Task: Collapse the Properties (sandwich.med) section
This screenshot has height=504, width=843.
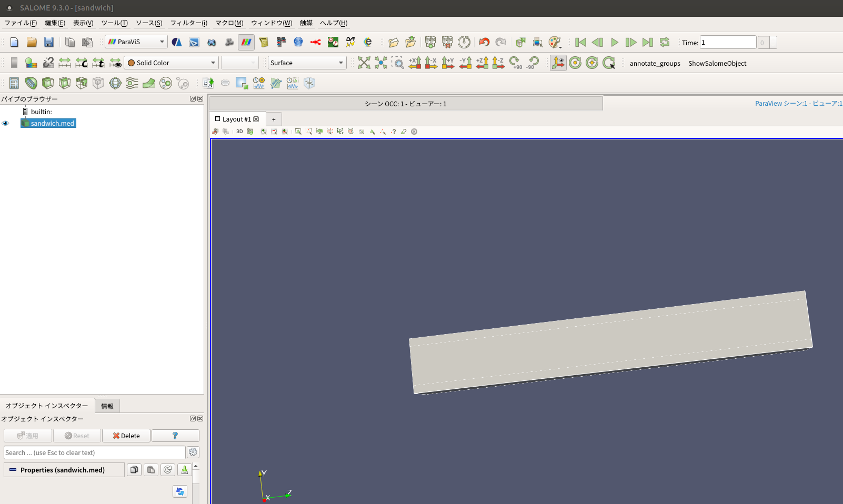Action: pos(64,470)
